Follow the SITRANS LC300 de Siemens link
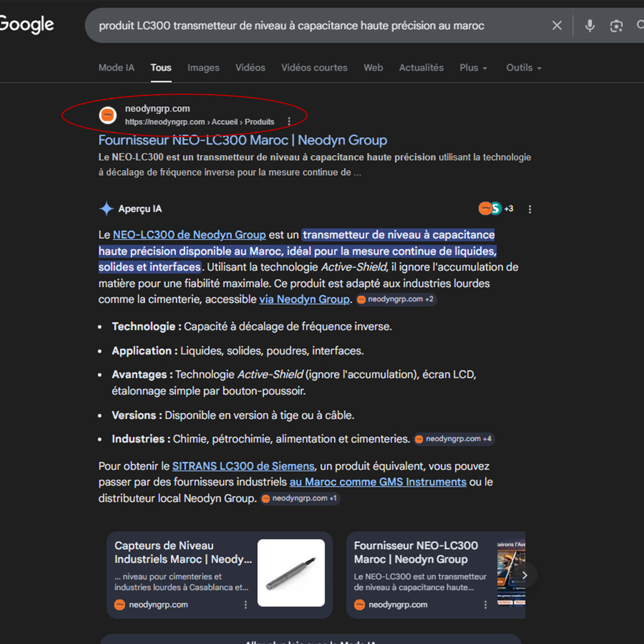The image size is (644, 644). pos(243,466)
